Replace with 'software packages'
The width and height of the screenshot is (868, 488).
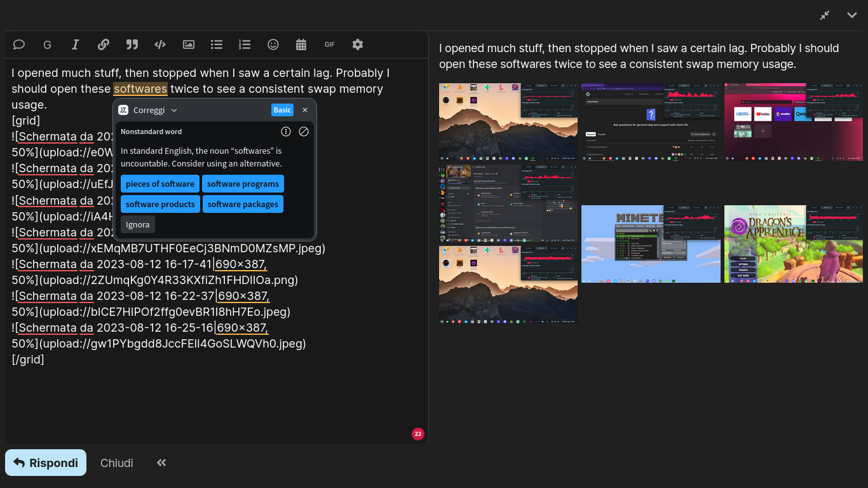click(243, 204)
